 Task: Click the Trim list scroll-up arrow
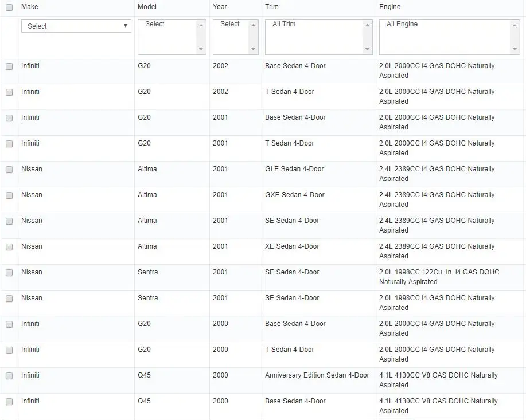[x=367, y=25]
